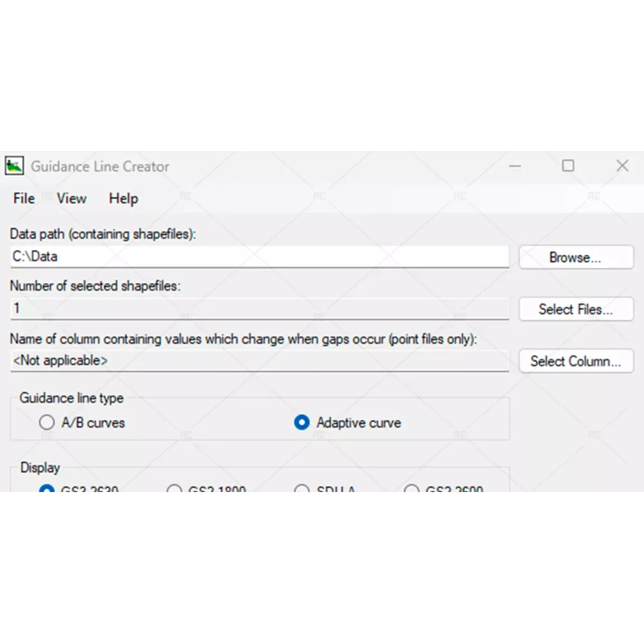
Task: Select the Adaptive curve radio button
Action: (x=301, y=422)
